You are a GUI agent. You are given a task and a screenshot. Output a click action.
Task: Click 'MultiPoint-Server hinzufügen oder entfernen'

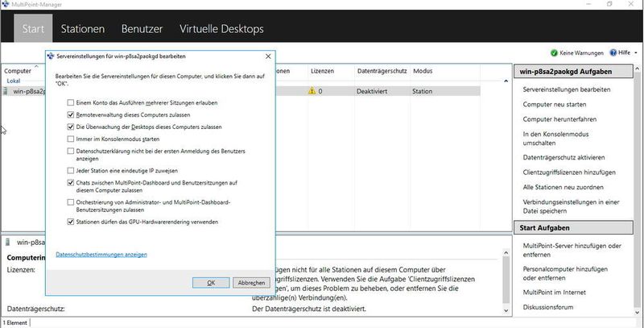[572, 250]
